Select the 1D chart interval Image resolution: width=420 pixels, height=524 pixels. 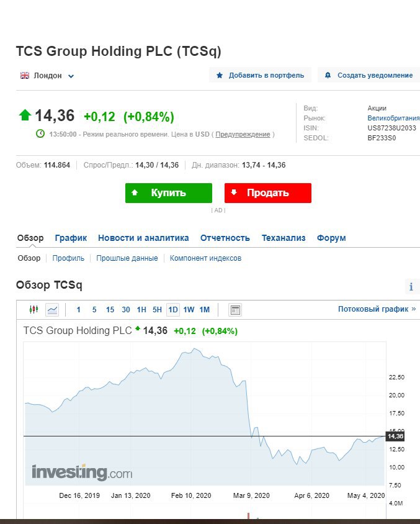pos(173,310)
